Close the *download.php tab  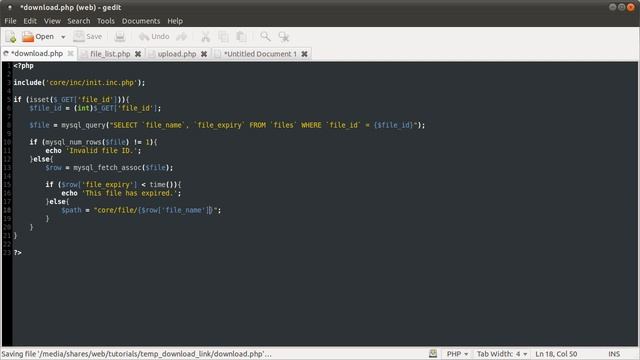tap(71, 53)
